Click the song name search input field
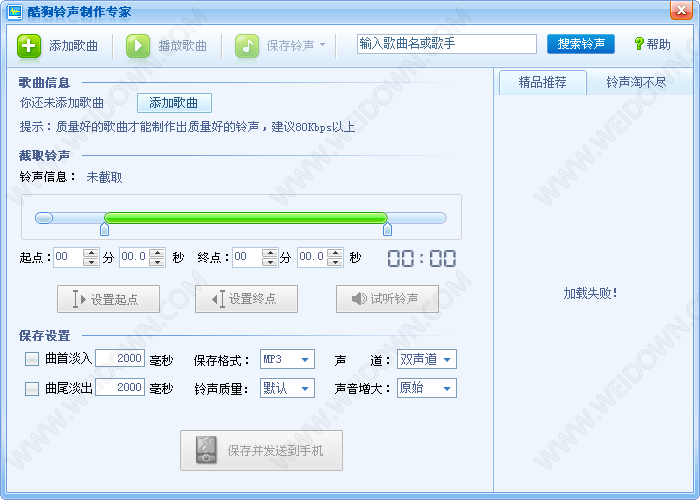This screenshot has width=700, height=500. [446, 44]
